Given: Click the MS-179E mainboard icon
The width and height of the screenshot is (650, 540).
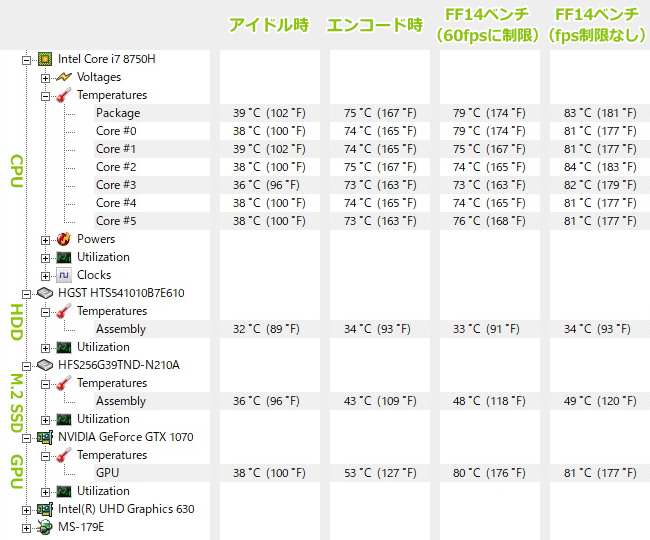Looking at the screenshot, I should 45,527.
